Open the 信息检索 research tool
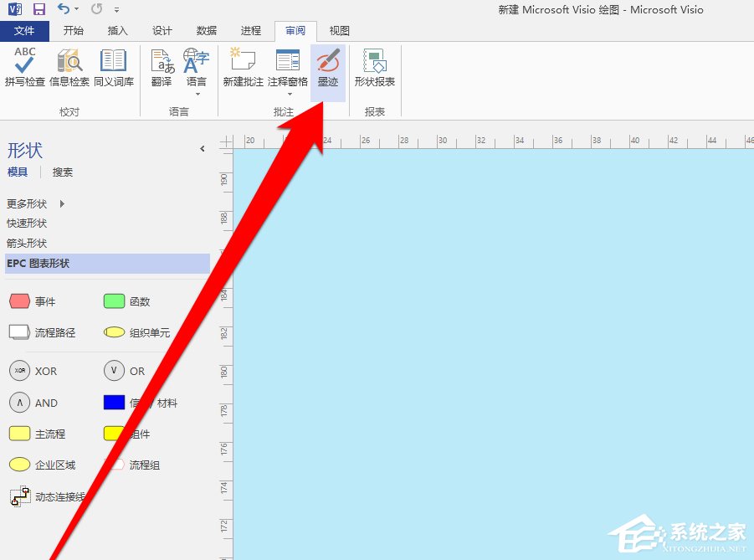Viewport: 754px width, 560px height. click(x=69, y=71)
